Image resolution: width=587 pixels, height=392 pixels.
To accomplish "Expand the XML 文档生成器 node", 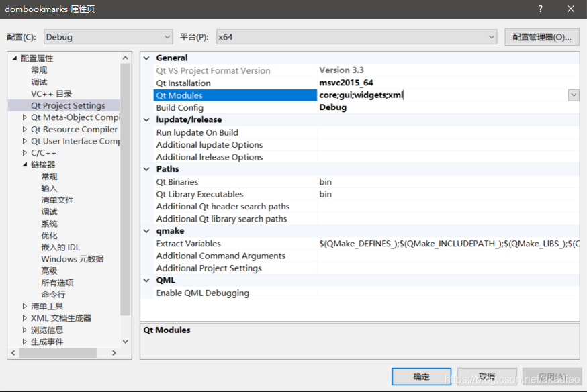I will tap(25, 318).
